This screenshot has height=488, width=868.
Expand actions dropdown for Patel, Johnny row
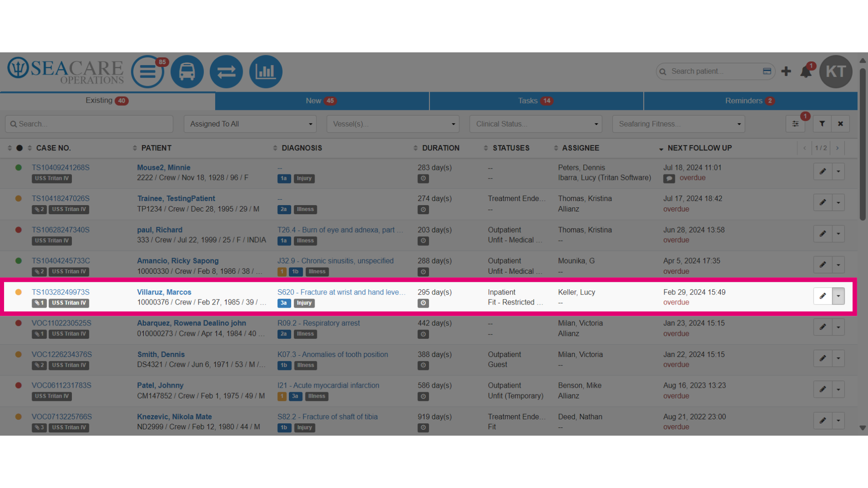(x=839, y=389)
